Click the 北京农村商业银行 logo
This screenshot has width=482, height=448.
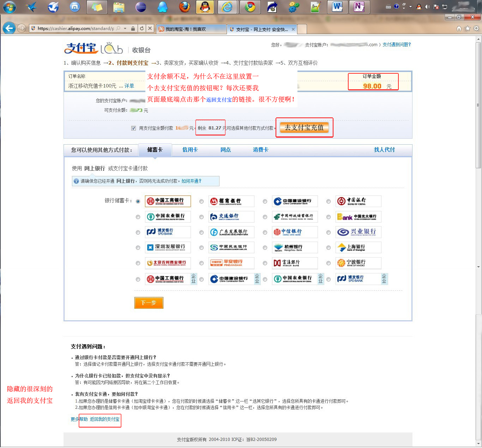click(168, 263)
